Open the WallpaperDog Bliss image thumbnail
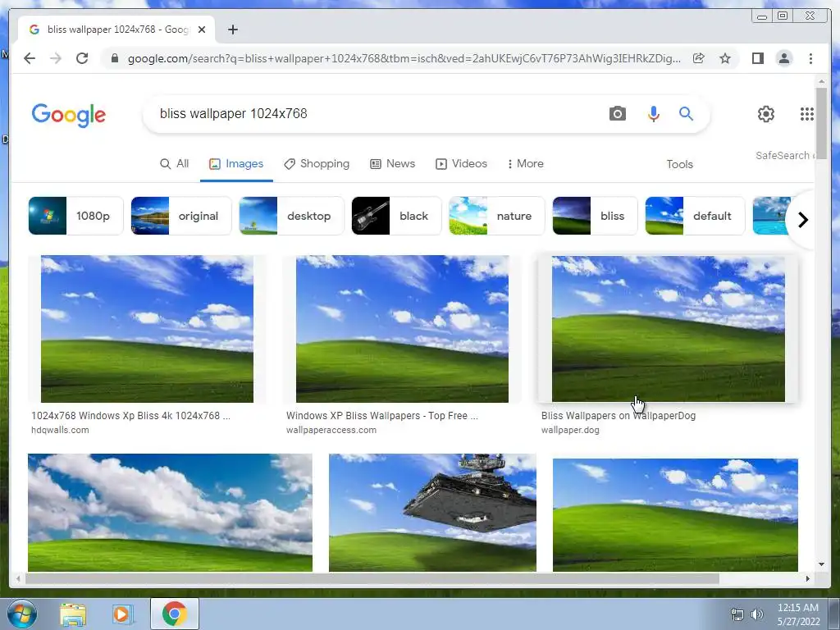 point(668,329)
